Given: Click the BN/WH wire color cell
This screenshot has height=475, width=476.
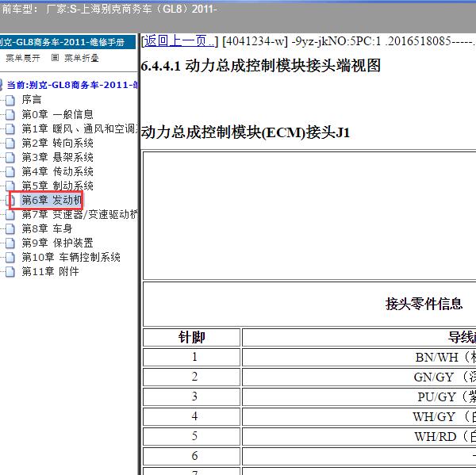Looking at the screenshot, I should point(359,357).
